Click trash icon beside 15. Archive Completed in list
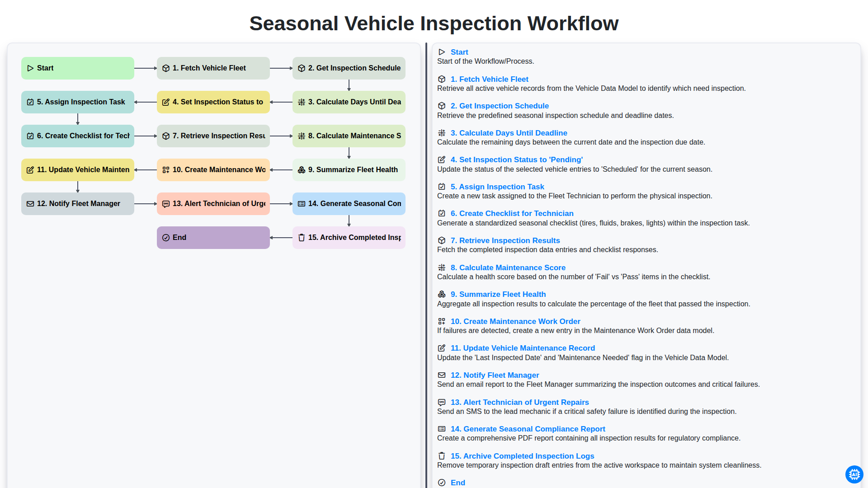The height and width of the screenshot is (488, 868). pyautogui.click(x=442, y=456)
